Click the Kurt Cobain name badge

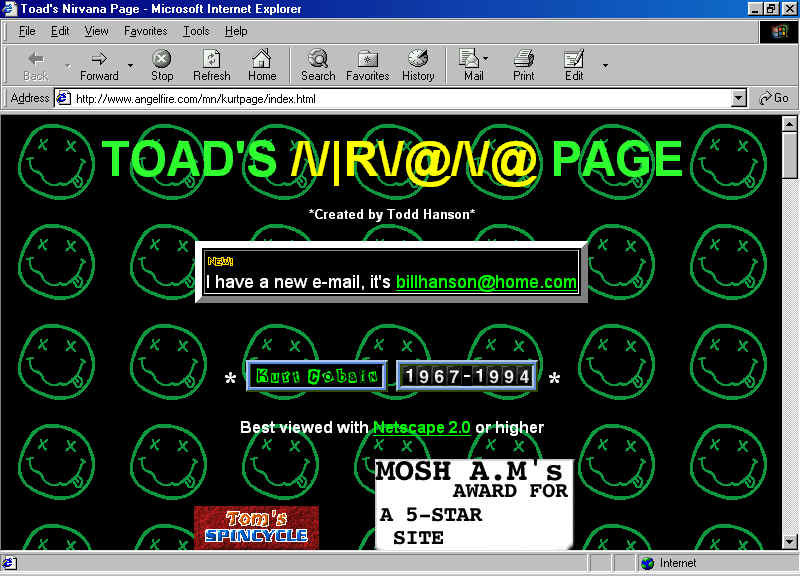click(316, 376)
